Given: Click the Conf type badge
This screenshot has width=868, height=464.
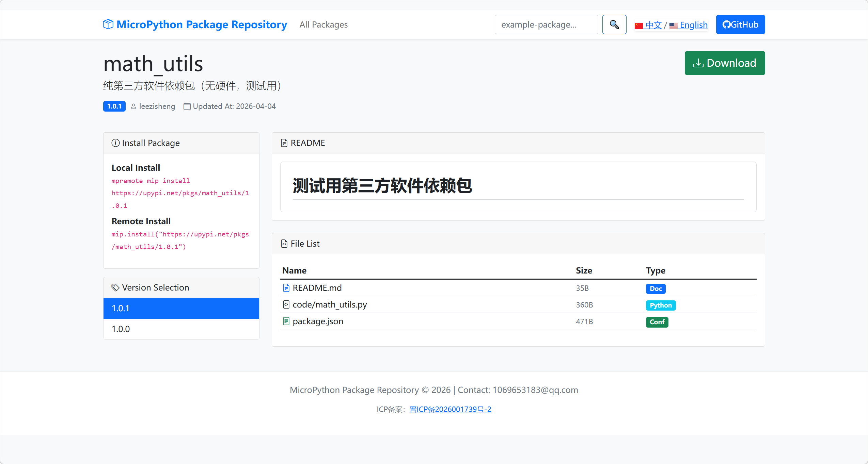Looking at the screenshot, I should (657, 322).
